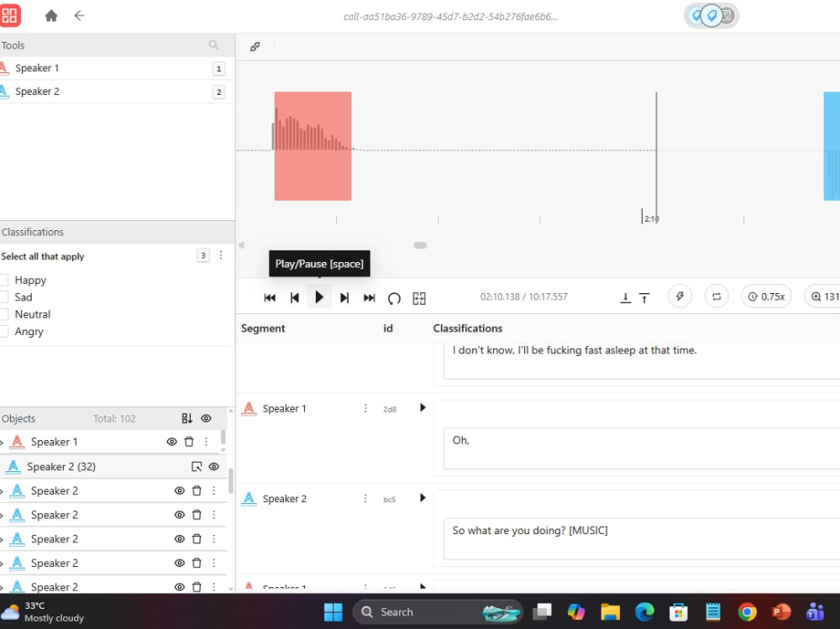The image size is (840, 629).
Task: Click the upload arrow icon near timer
Action: tap(644, 298)
